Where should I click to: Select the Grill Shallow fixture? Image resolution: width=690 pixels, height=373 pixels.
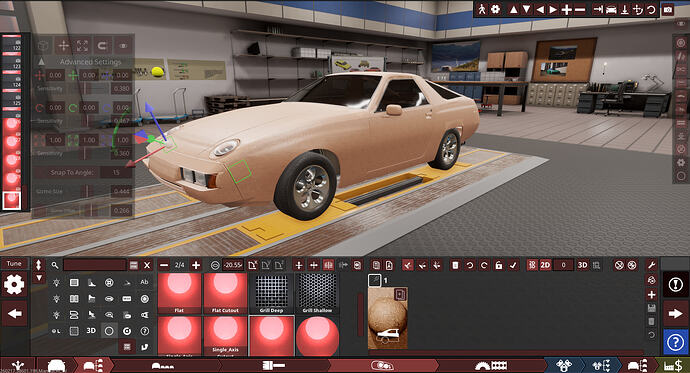[317, 293]
